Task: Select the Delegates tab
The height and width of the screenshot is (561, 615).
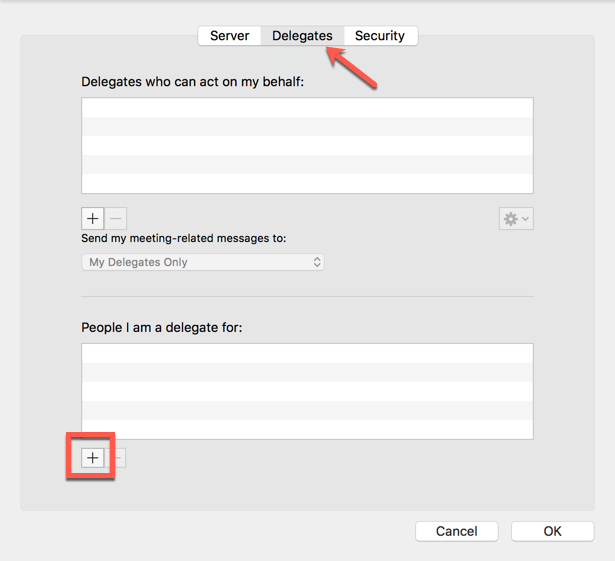Action: [x=302, y=36]
